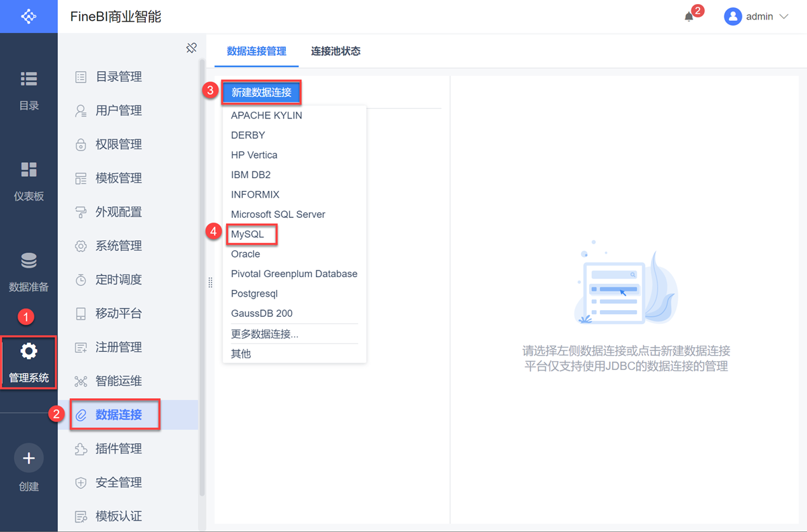Open 安全管理 menu text

119,483
